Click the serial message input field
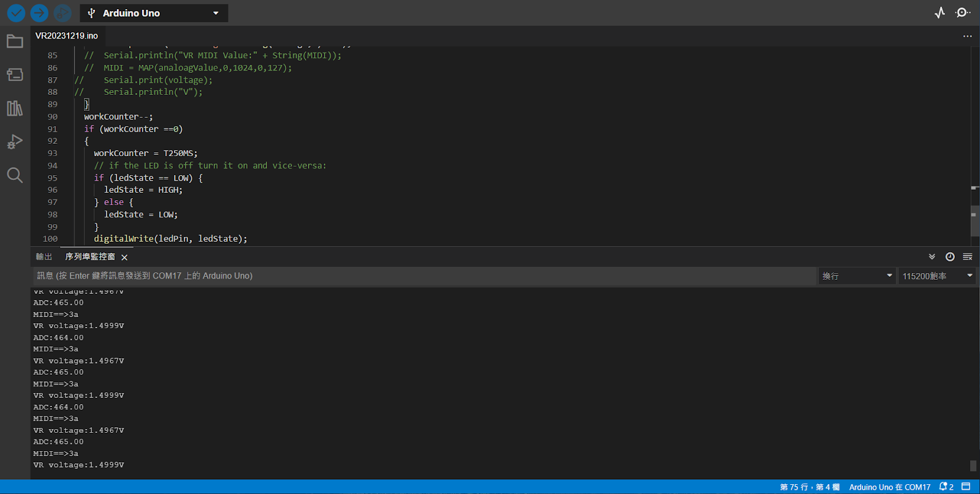 [x=424, y=276]
